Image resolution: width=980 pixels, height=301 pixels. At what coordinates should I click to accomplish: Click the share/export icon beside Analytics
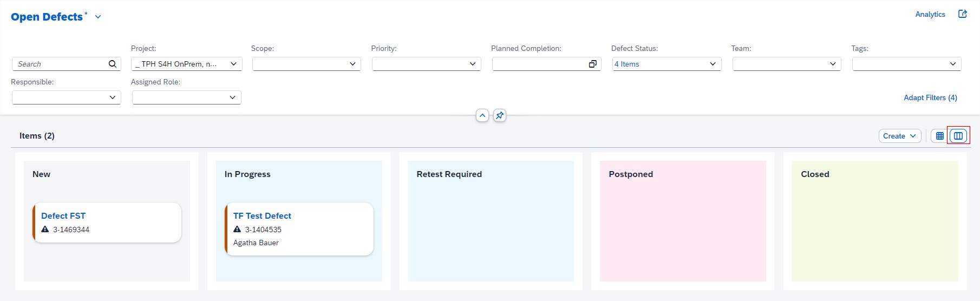coord(962,14)
